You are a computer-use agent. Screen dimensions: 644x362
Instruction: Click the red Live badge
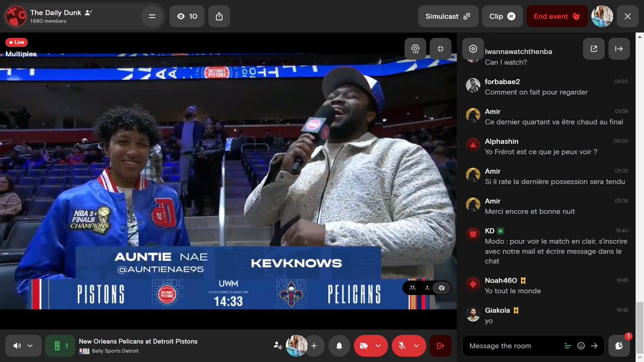[16, 42]
